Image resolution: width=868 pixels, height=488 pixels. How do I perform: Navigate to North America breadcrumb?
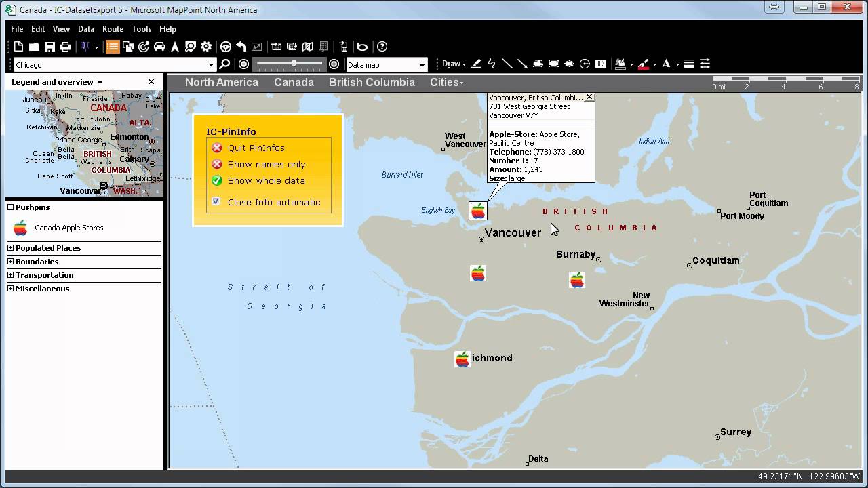pyautogui.click(x=222, y=82)
